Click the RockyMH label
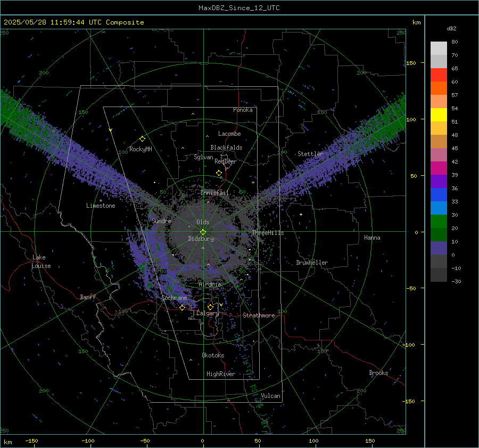Image resolution: width=479 pixels, height=448 pixels. (x=141, y=149)
